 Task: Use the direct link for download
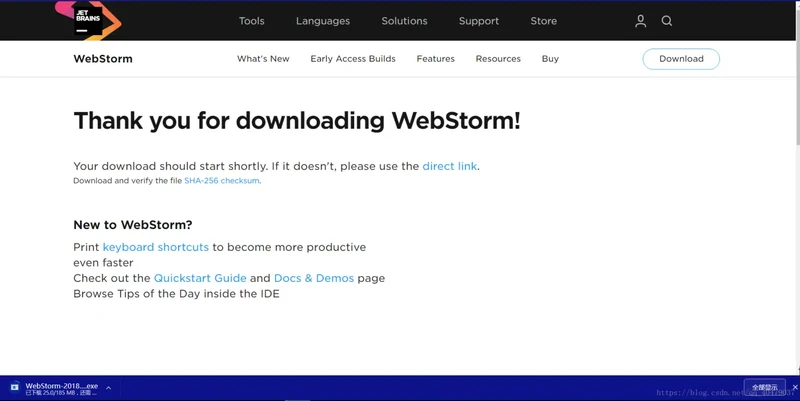click(449, 166)
